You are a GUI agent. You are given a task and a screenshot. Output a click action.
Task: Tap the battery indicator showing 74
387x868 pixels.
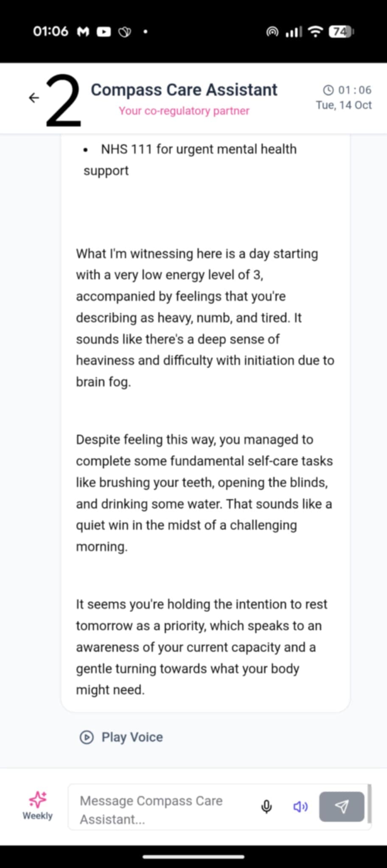[341, 32]
